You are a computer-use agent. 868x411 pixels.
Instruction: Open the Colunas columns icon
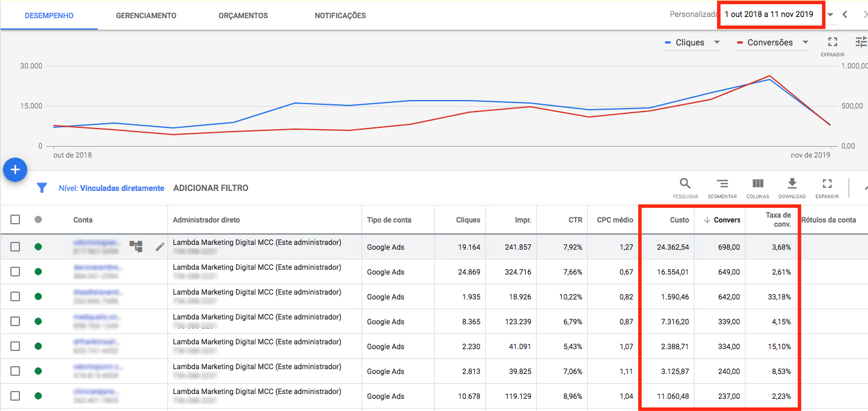[x=758, y=184]
